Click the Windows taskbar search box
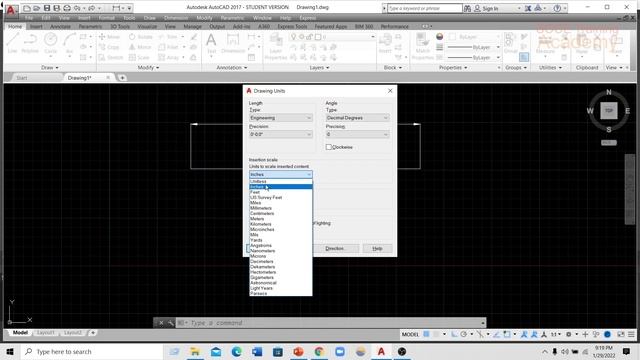This screenshot has height=360, width=640. point(92,351)
